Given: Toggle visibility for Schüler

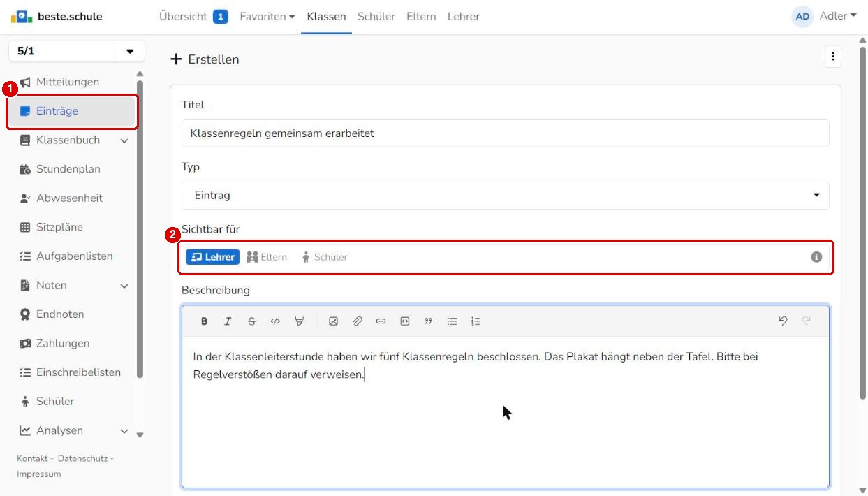Looking at the screenshot, I should click(324, 257).
